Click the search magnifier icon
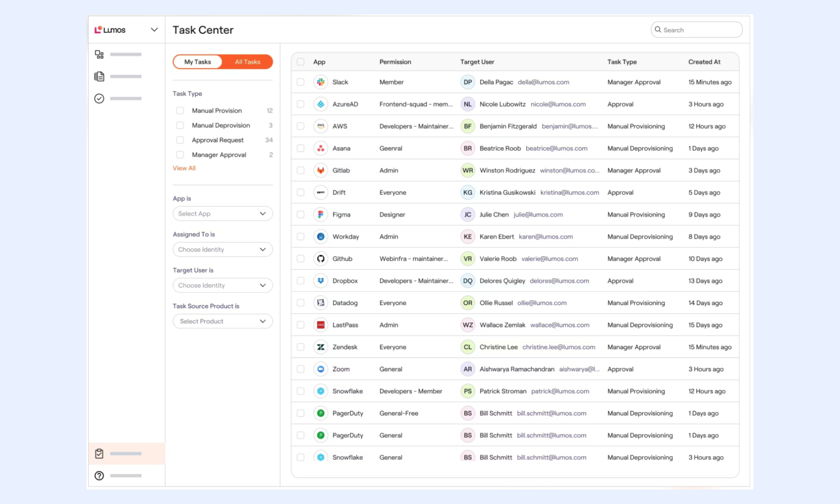The height and width of the screenshot is (504, 840). point(658,30)
